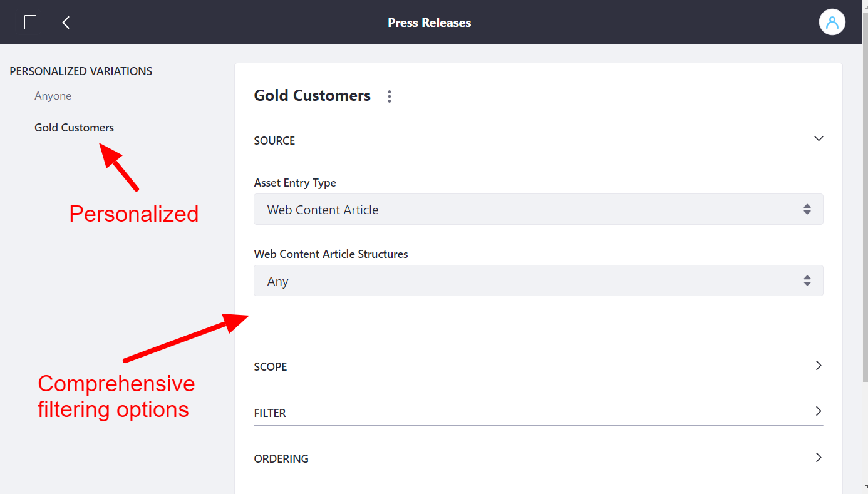The height and width of the screenshot is (494, 868).
Task: Select the Gold Customers variation
Action: click(x=74, y=127)
